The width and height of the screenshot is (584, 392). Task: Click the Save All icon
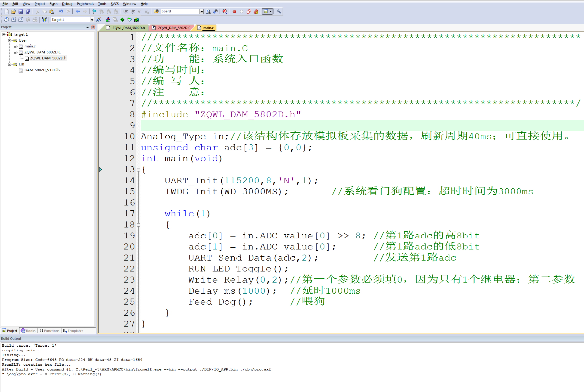28,11
